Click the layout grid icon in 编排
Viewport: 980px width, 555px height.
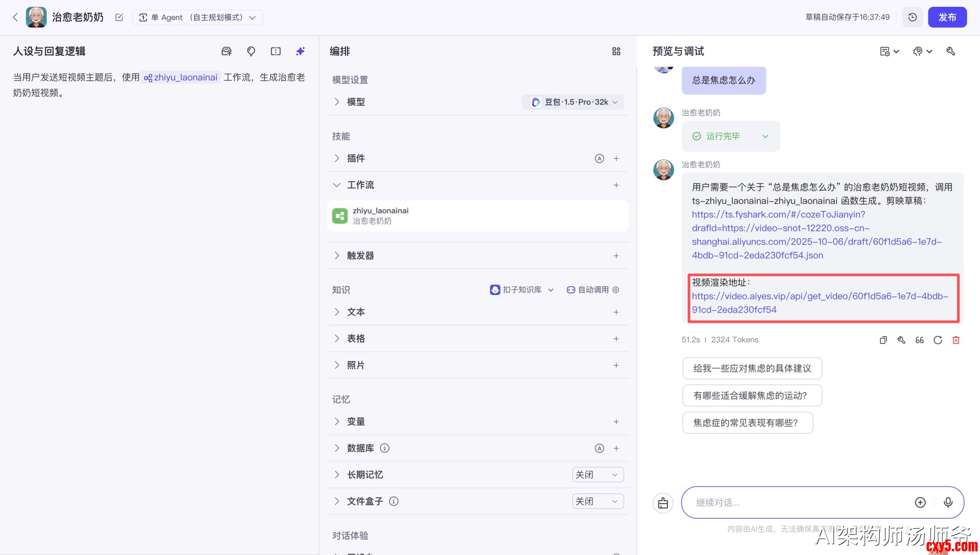(616, 51)
